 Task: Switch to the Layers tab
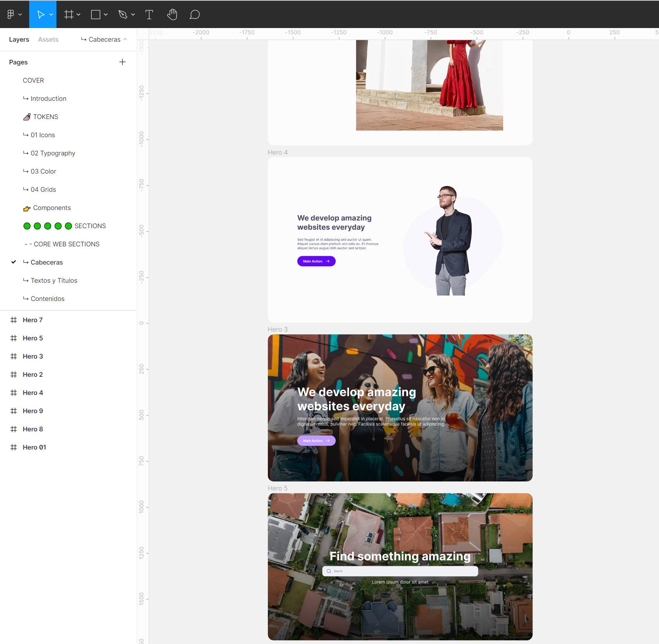(19, 39)
